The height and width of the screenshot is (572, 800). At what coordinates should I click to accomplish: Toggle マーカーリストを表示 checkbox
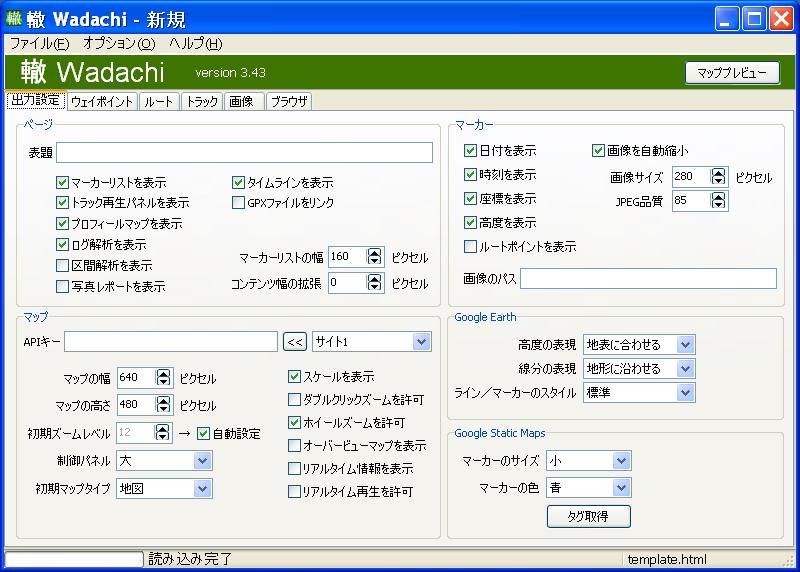[62, 182]
